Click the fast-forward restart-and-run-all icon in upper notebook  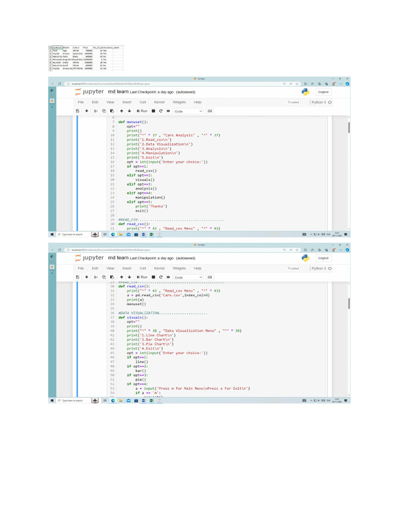pos(168,111)
